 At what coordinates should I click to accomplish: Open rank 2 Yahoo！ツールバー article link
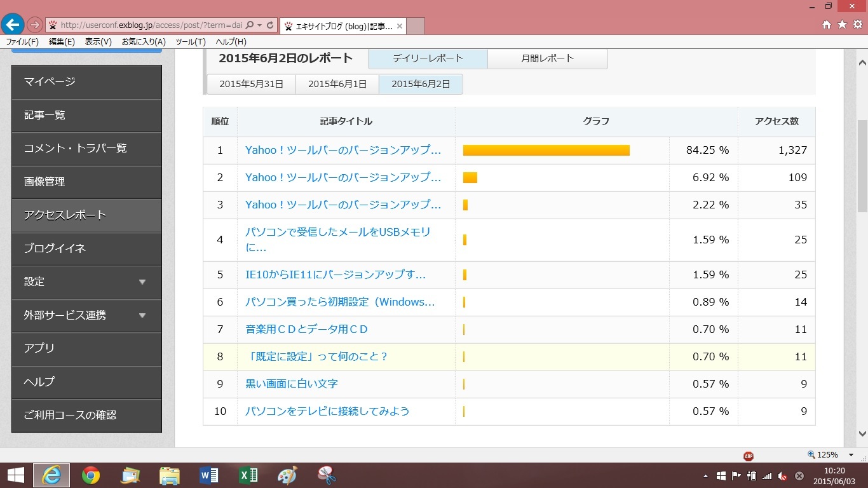(343, 178)
